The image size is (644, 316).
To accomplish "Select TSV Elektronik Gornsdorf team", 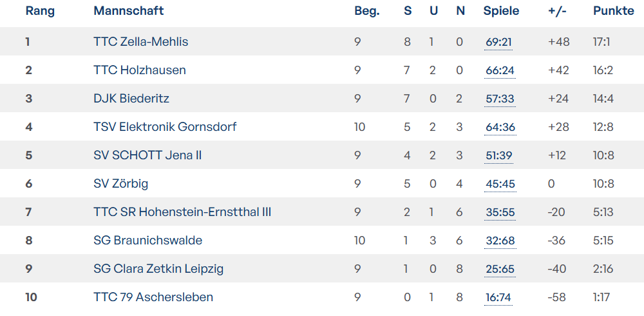I will click(165, 127).
